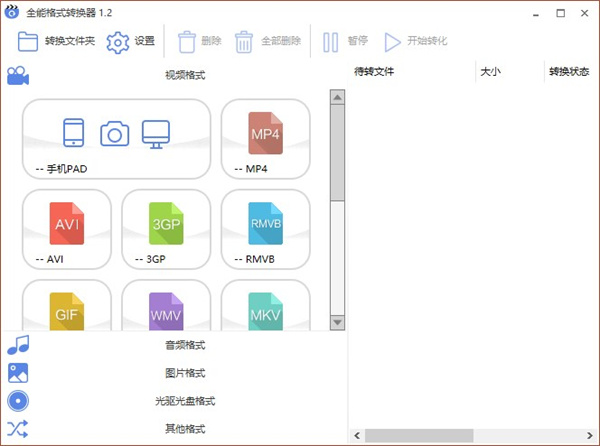Click the 暂停 pause icon
The image size is (600, 446).
[x=331, y=42]
